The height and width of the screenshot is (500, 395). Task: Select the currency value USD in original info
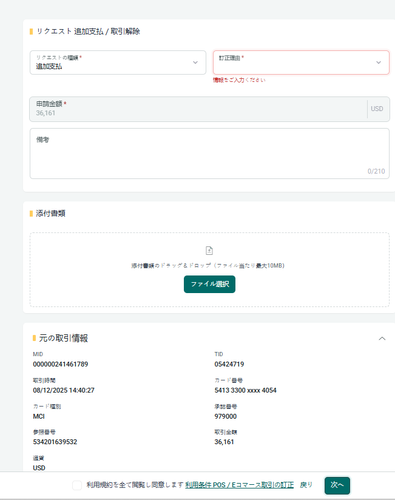[39, 468]
